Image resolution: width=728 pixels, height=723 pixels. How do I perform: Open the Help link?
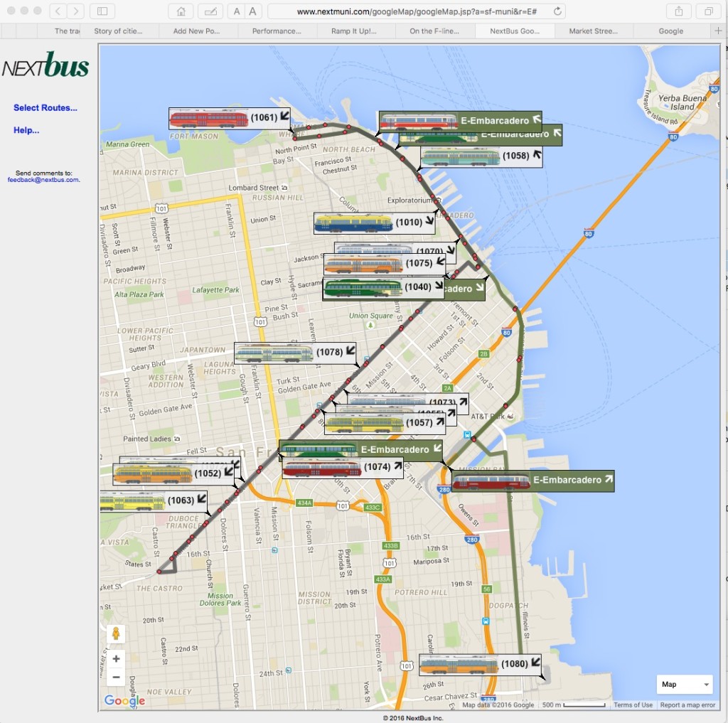pyautogui.click(x=26, y=130)
